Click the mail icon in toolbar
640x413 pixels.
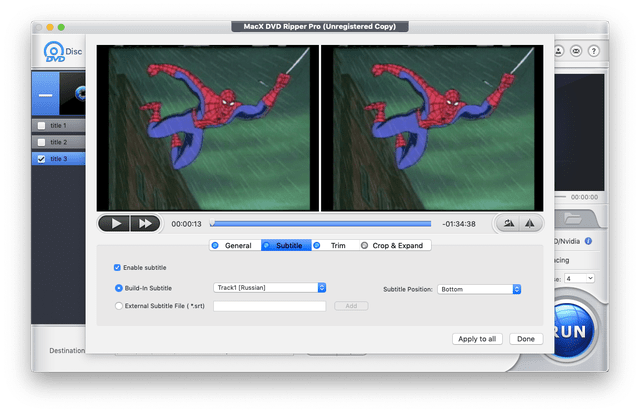pyautogui.click(x=577, y=50)
